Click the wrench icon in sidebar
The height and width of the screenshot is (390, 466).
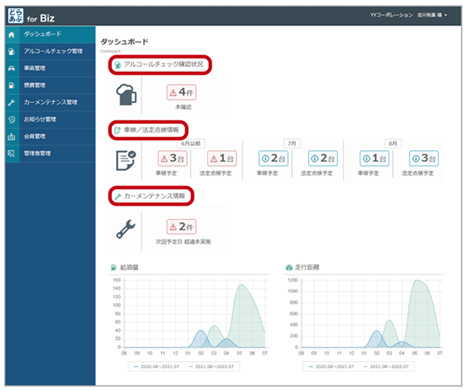(x=11, y=102)
